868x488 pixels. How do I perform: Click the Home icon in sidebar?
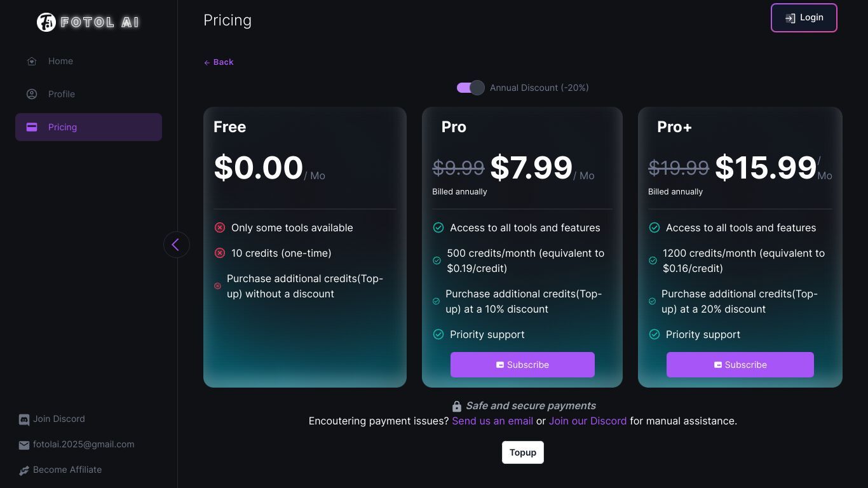32,61
